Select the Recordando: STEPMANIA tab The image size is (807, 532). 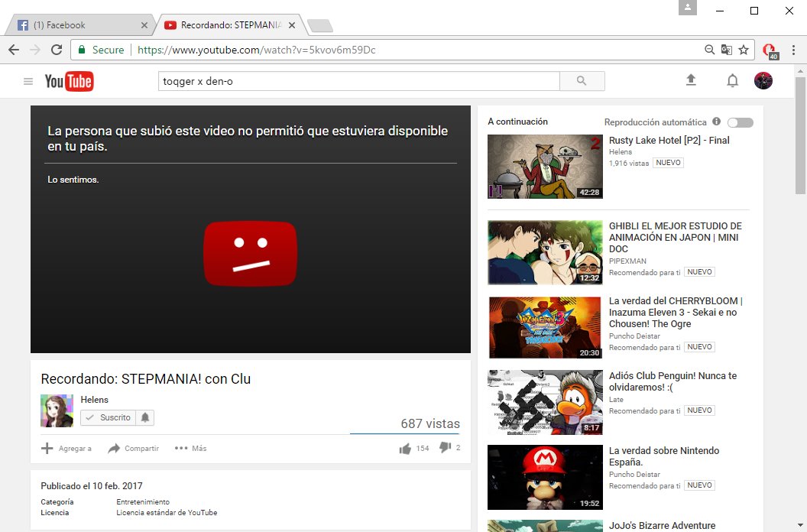232,24
